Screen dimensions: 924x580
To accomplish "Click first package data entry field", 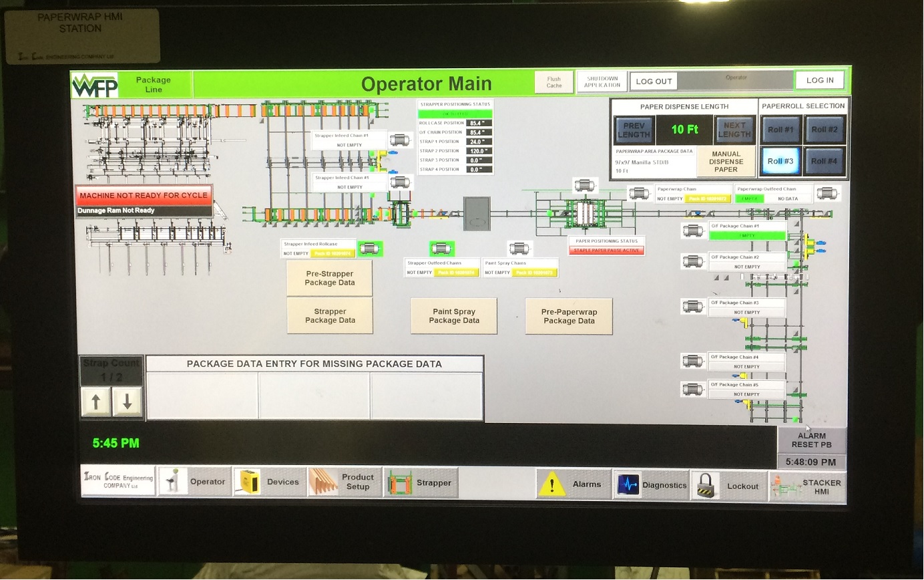I will pyautogui.click(x=202, y=396).
